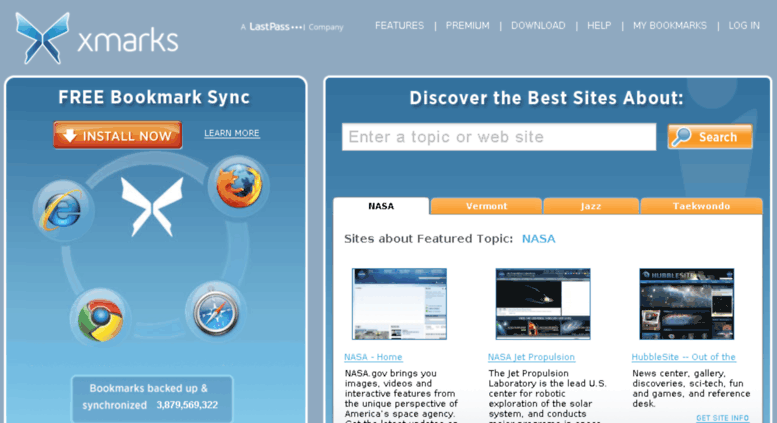The image size is (777, 423).
Task: Open the PREMIUM page
Action: click(x=467, y=26)
